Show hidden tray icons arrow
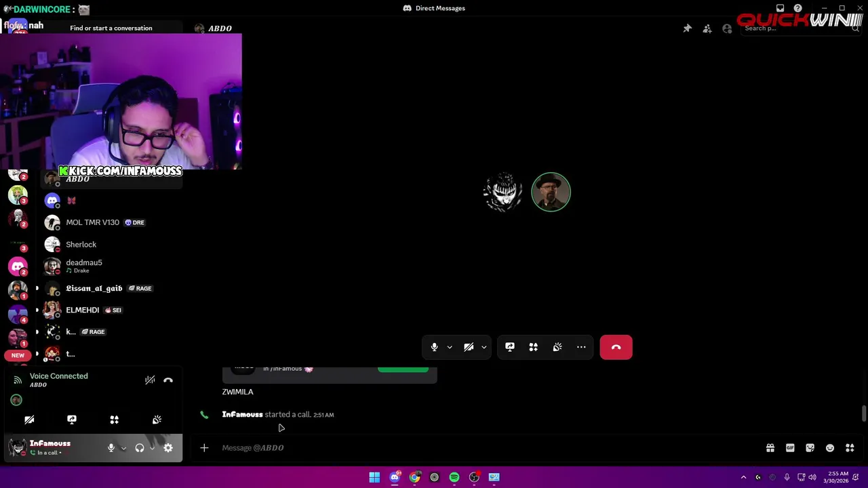Viewport: 868px width, 488px height. (x=743, y=477)
